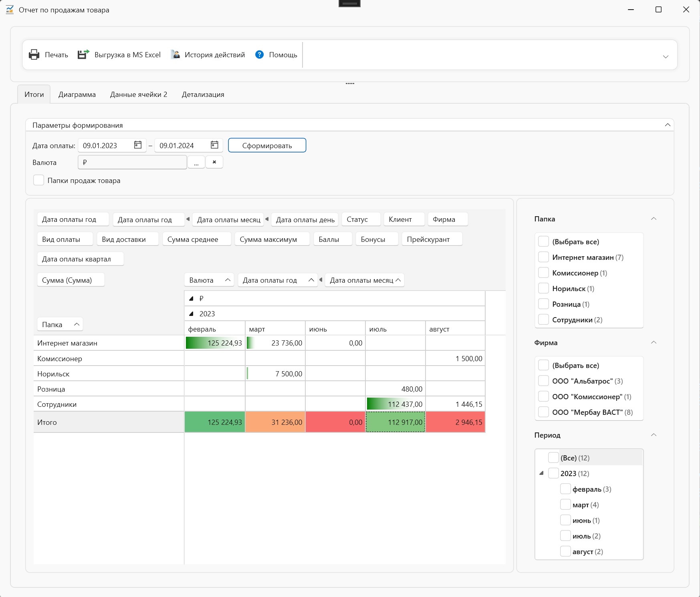Check июль (2) period filter

click(x=565, y=536)
